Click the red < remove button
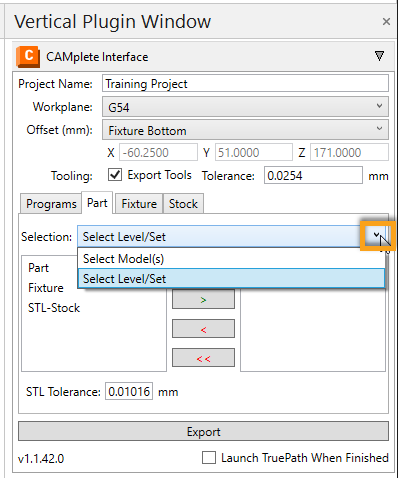 (203, 329)
